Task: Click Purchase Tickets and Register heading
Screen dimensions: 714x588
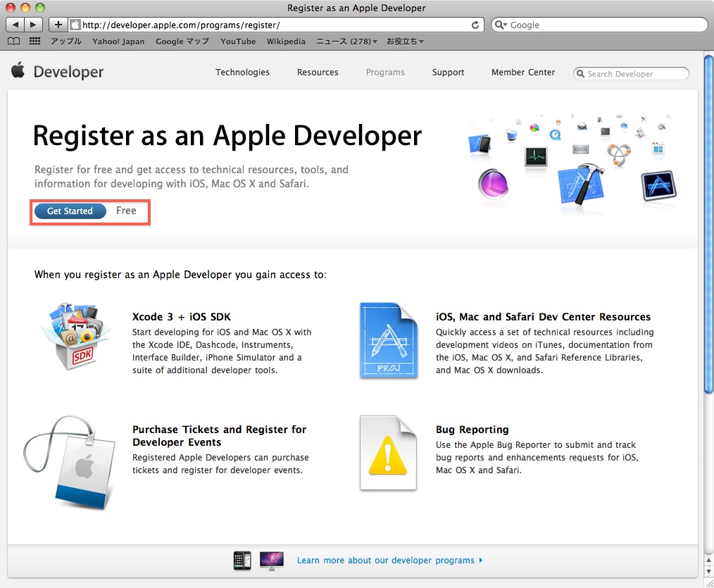Action: coord(220,436)
